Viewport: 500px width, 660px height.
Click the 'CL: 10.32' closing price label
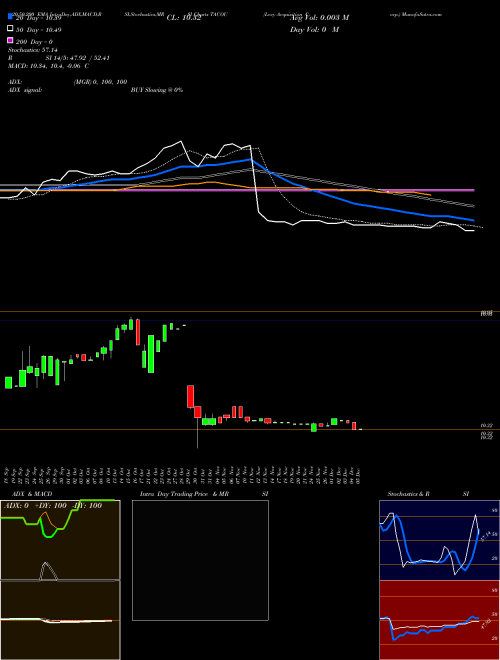[x=184, y=18]
